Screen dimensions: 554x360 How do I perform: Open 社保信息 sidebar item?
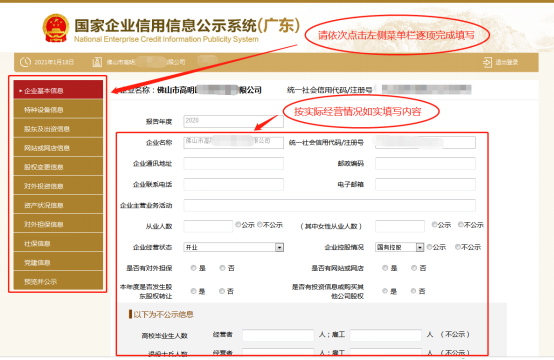(x=58, y=243)
